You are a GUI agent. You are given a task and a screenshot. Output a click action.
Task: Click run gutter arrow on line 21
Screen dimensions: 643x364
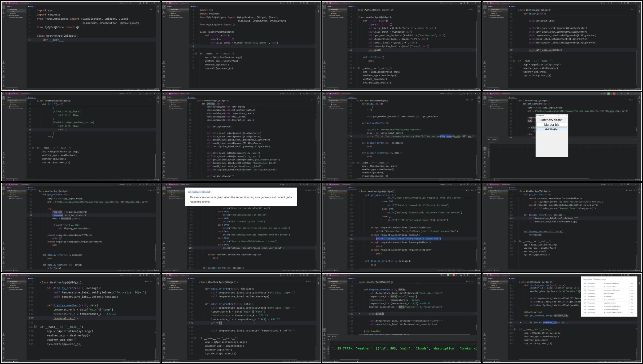pyautogui.click(x=354, y=68)
